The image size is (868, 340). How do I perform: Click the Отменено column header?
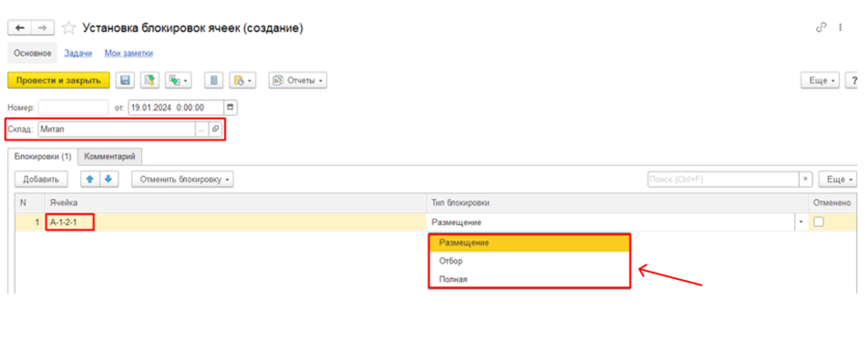832,203
